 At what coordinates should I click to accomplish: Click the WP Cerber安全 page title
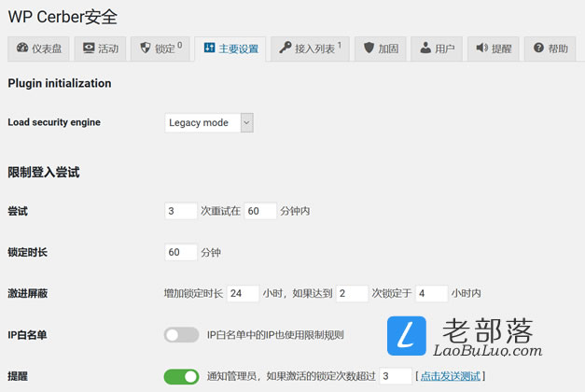tap(63, 17)
